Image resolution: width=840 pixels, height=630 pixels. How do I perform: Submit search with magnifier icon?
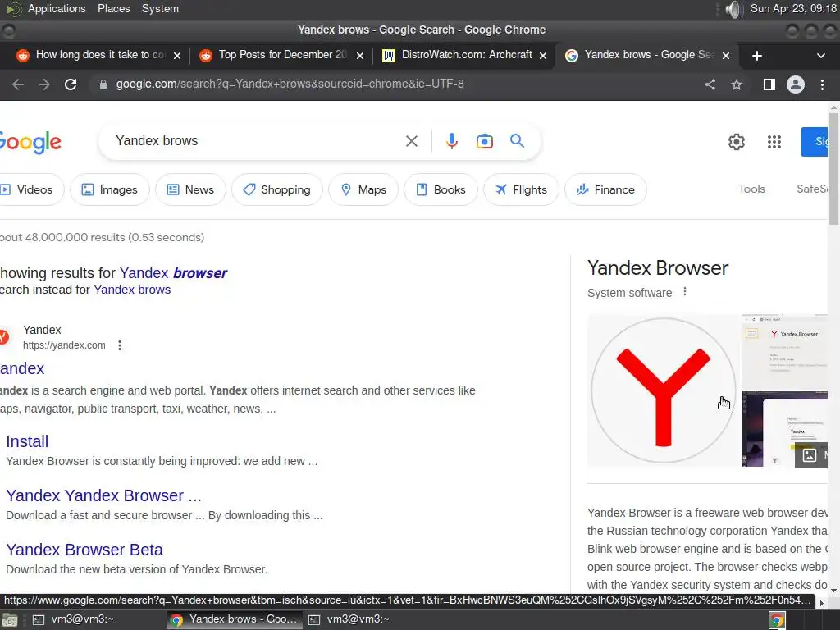click(x=517, y=141)
